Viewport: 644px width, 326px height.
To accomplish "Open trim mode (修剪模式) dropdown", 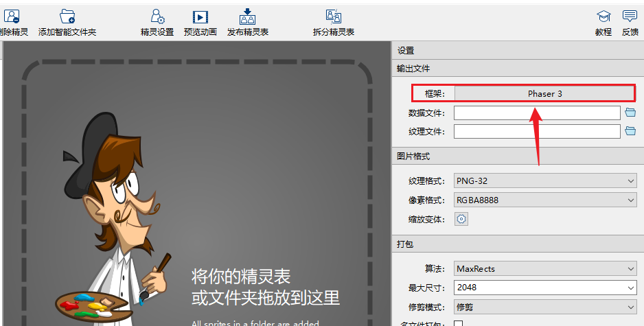I will pyautogui.click(x=545, y=307).
